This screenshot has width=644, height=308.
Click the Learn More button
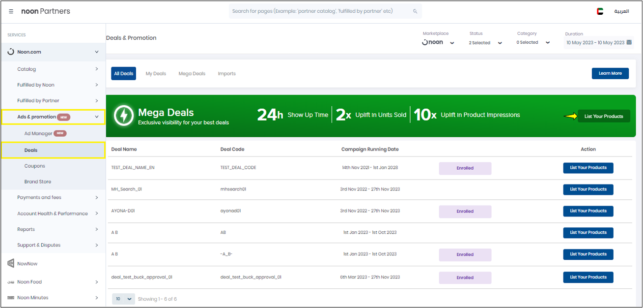pos(610,73)
